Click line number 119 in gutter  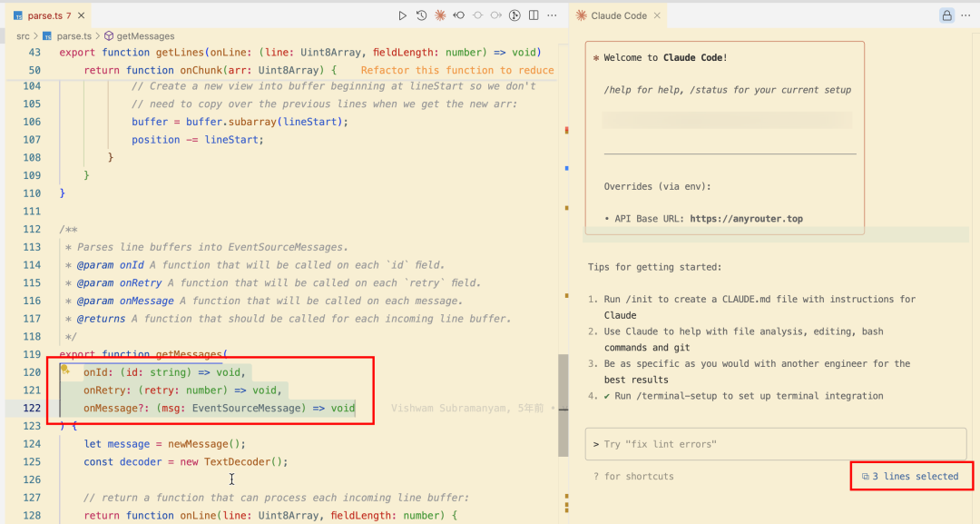[x=32, y=354]
